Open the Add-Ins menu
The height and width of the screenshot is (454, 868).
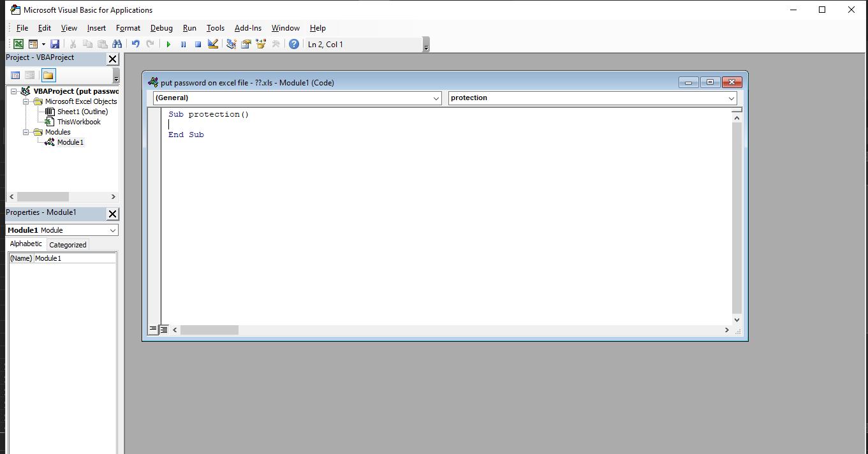247,28
